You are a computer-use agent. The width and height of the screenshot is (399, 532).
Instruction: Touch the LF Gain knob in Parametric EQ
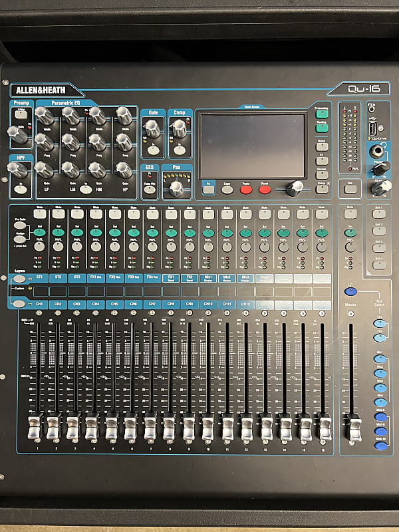(43, 170)
